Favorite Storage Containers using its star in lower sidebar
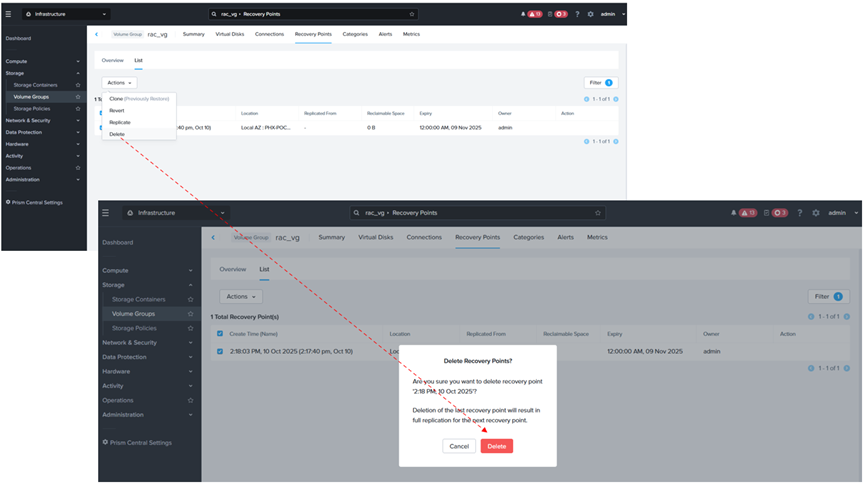 (x=190, y=299)
